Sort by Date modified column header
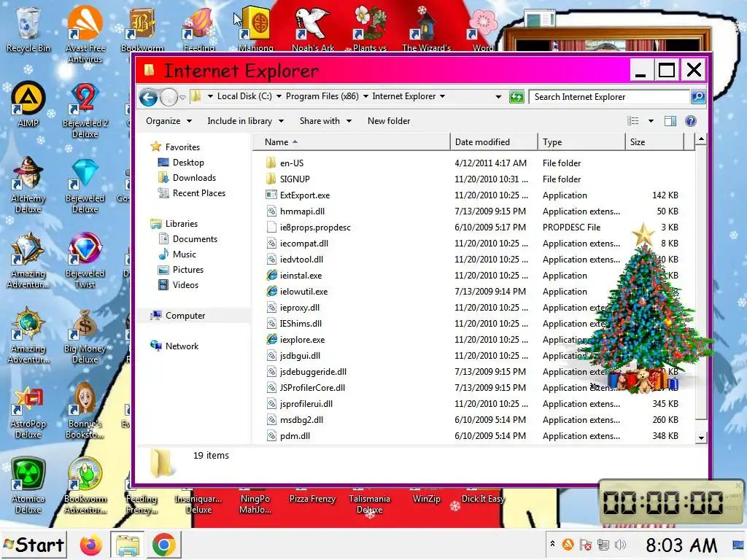 [494, 142]
